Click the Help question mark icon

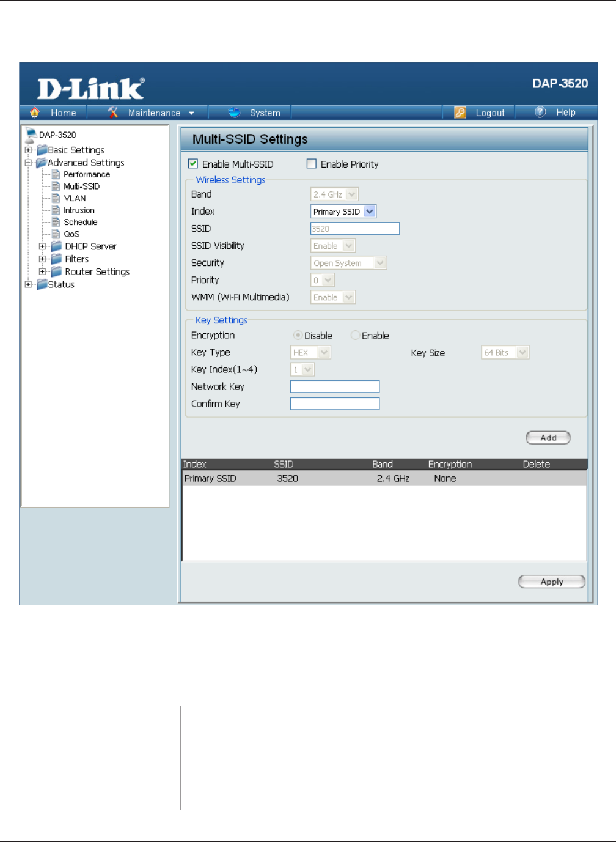tap(540, 112)
